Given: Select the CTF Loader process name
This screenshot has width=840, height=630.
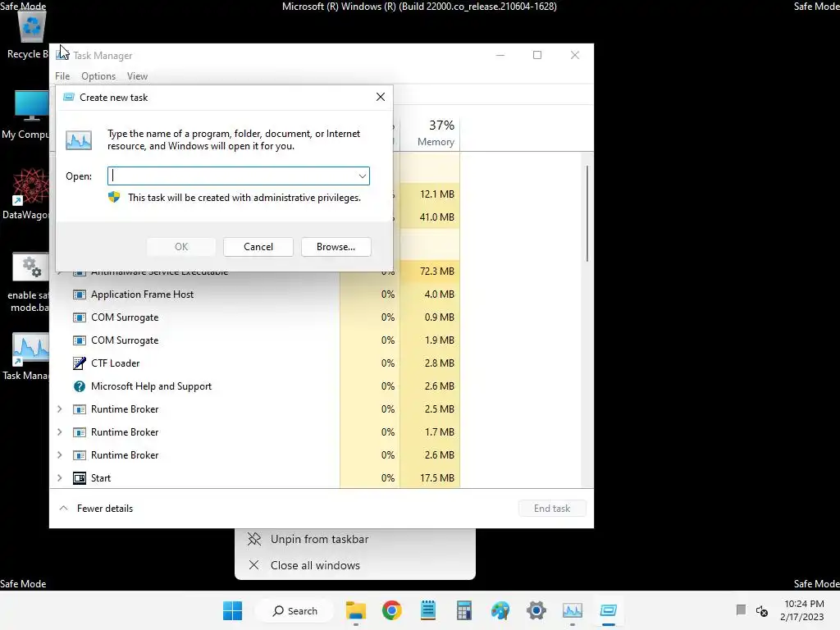Looking at the screenshot, I should [x=115, y=363].
